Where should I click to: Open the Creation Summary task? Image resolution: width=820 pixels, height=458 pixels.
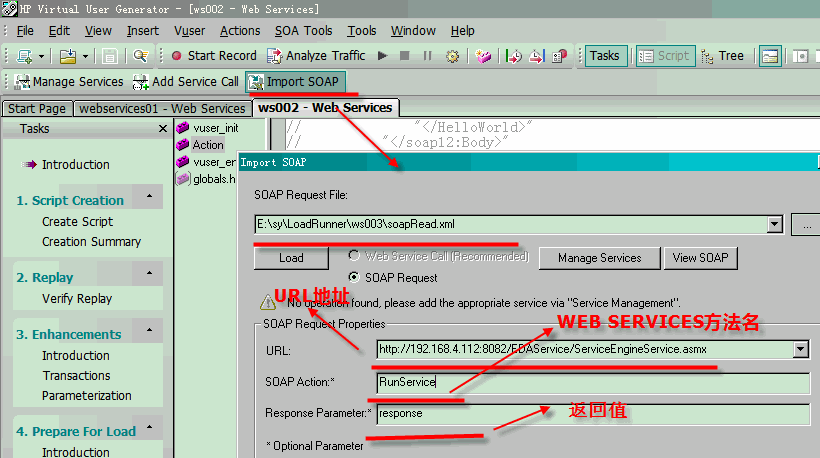pyautogui.click(x=92, y=242)
